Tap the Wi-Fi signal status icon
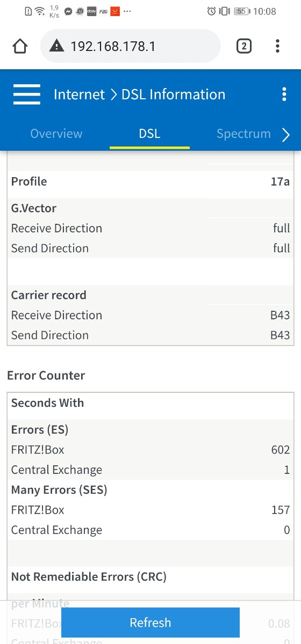Screen dimensions: 301x644 tap(40, 11)
